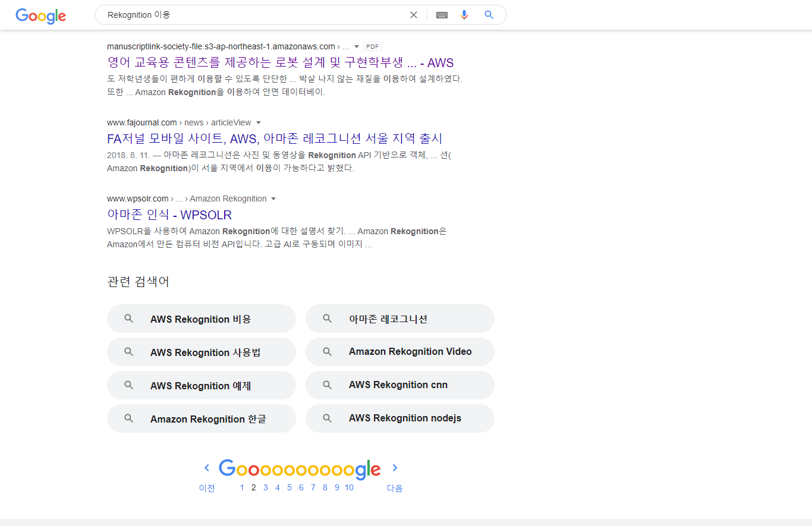
Task: Open the "아마존 인식 - WPSOLR" result
Action: [x=169, y=215]
